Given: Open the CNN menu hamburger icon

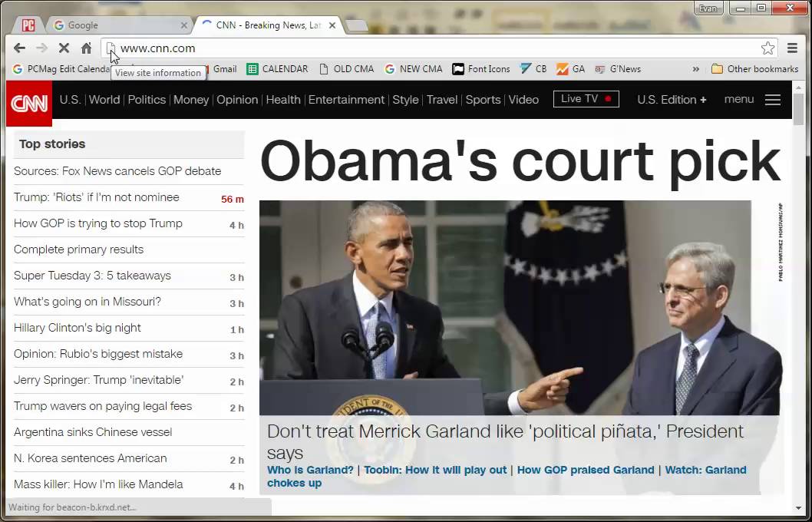Looking at the screenshot, I should pyautogui.click(x=773, y=100).
